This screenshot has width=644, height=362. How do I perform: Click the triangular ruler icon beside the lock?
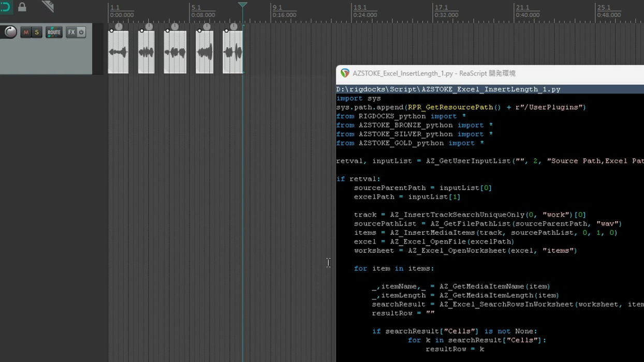pyautogui.click(x=48, y=6)
